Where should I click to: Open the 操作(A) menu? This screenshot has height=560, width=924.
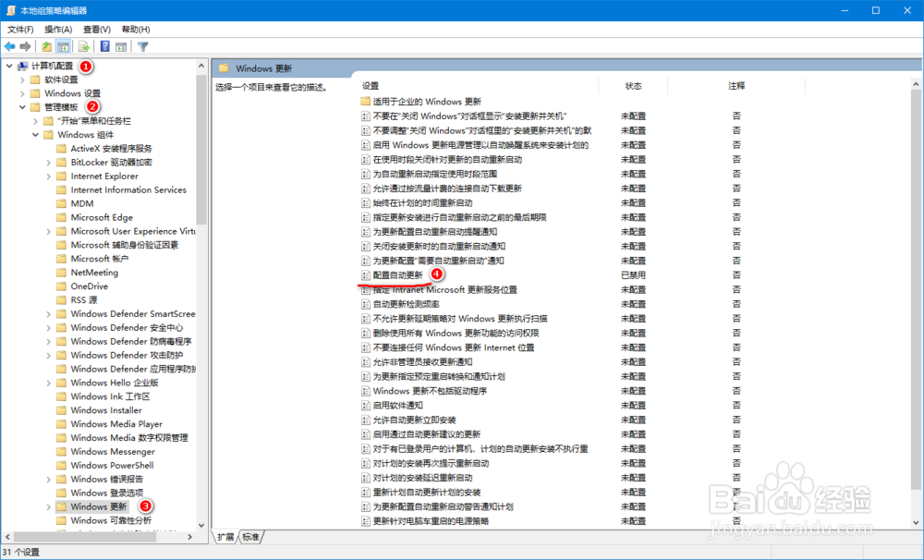(x=58, y=30)
